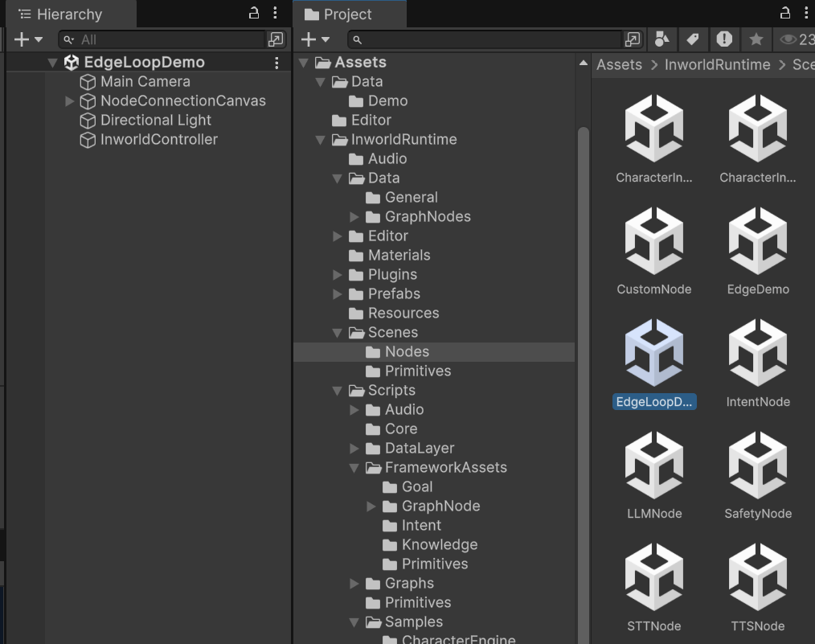Open Project create plus dropdown
The width and height of the screenshot is (815, 644).
click(x=315, y=39)
